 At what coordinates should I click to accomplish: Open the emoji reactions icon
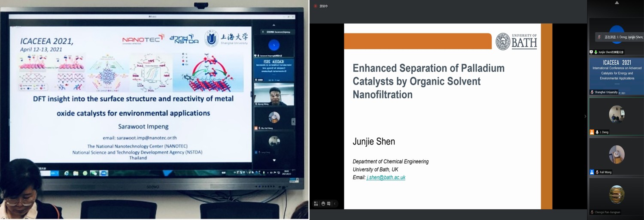323,204
